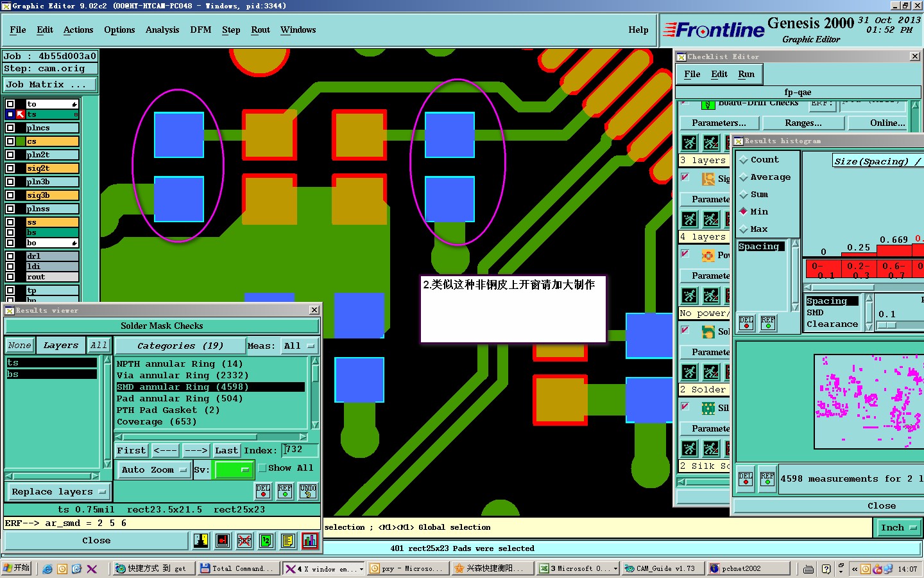This screenshot has height=578, width=924.
Task: Click the Signal layer checks icon
Action: click(x=708, y=179)
